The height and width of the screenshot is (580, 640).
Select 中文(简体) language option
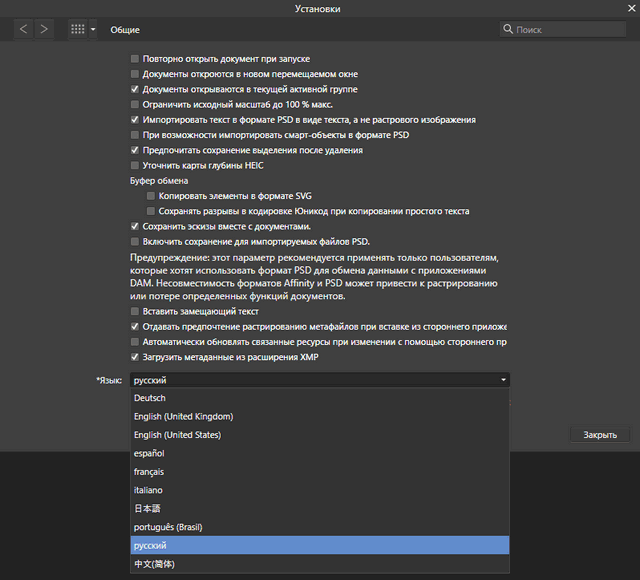point(155,564)
